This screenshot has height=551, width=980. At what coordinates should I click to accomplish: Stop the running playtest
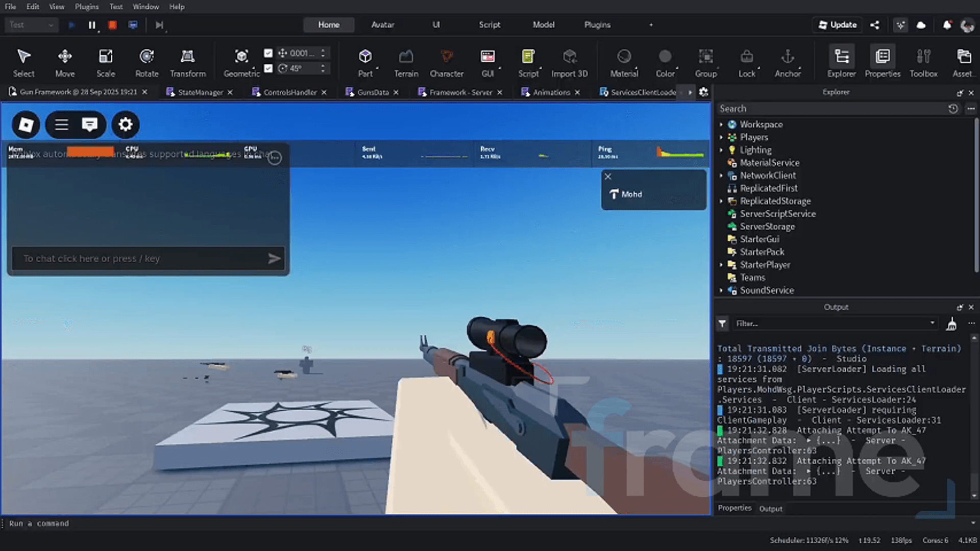(112, 25)
